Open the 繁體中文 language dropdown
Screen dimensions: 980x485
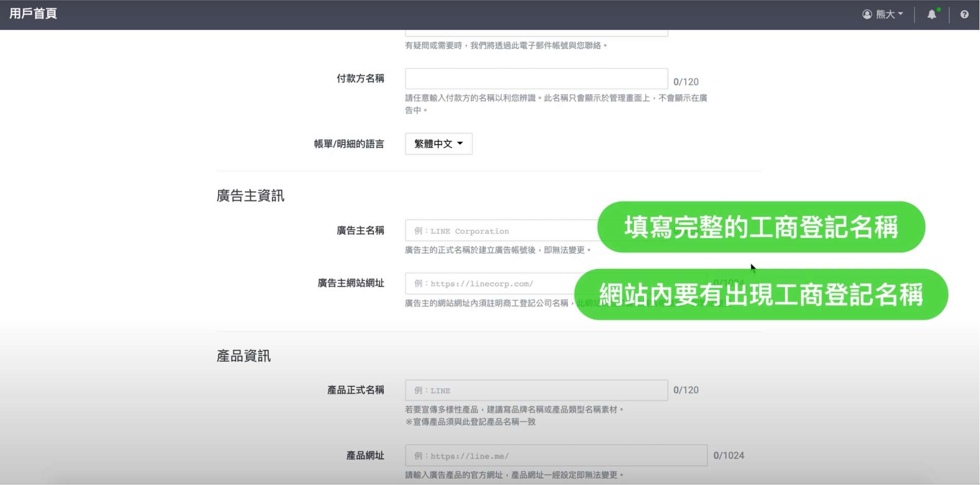coord(439,144)
